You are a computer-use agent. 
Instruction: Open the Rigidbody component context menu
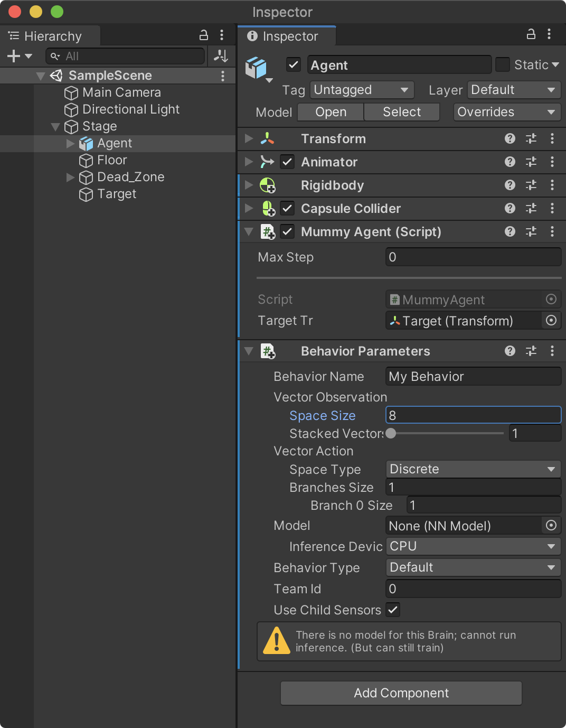[x=552, y=185]
